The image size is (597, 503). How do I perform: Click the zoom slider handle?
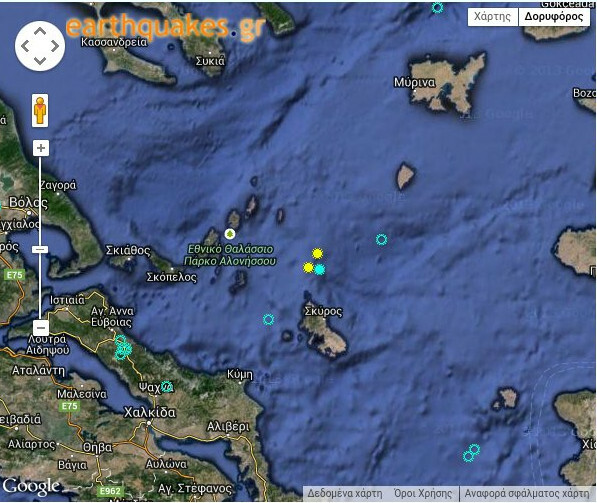(40, 249)
